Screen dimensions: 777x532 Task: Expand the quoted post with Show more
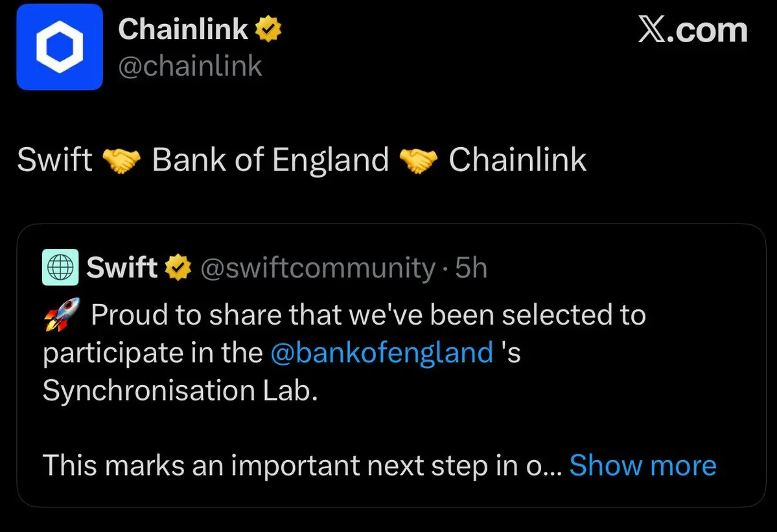pyautogui.click(x=643, y=465)
